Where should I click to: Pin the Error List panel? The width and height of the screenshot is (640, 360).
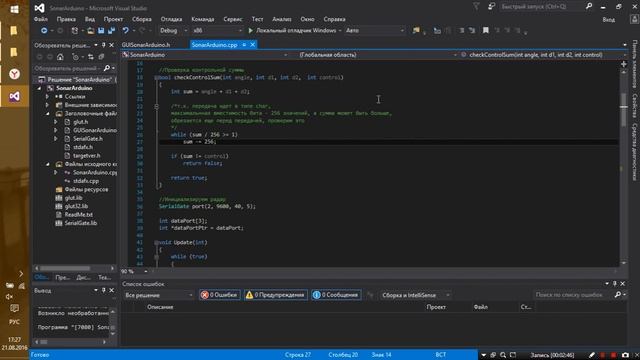pyautogui.click(x=615, y=284)
